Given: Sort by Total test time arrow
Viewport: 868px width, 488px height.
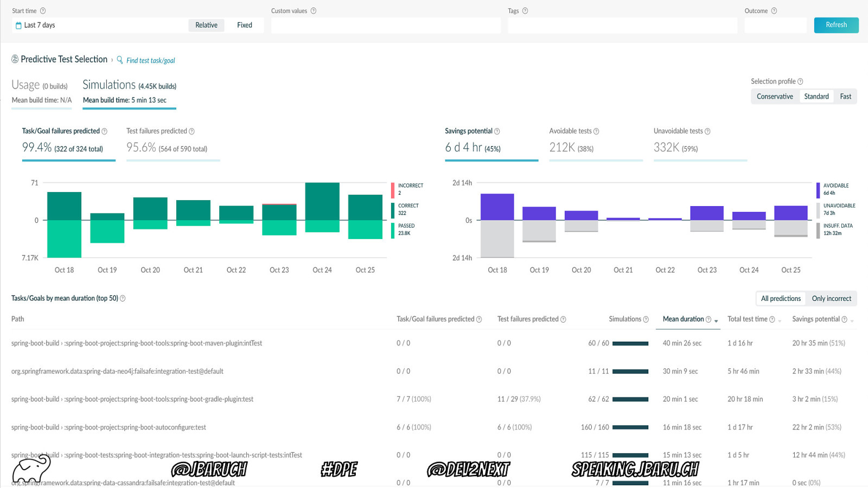Looking at the screenshot, I should (780, 321).
